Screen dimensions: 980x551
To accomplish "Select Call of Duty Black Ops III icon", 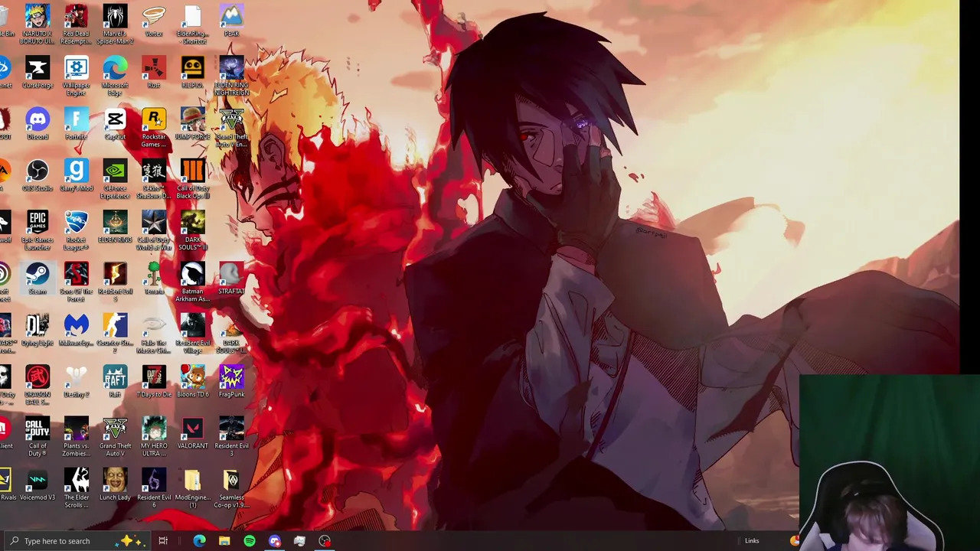I will (x=192, y=178).
